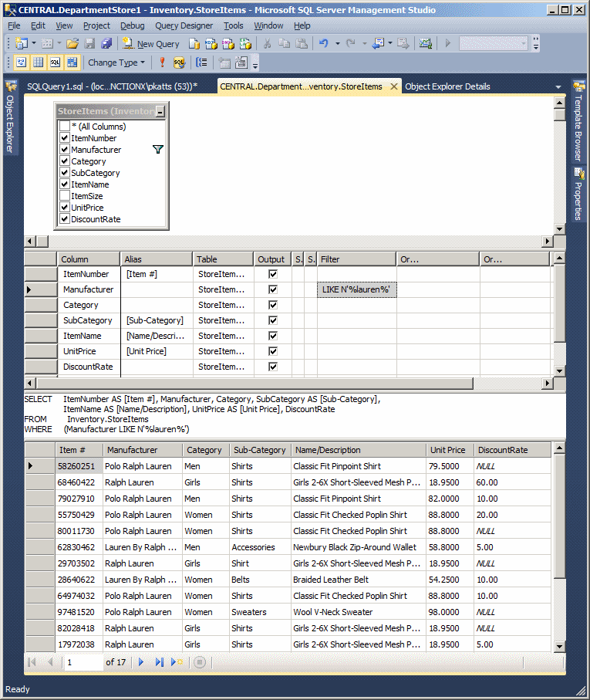Check the ItemSize column checkbox
This screenshot has width=590, height=700.
pyautogui.click(x=65, y=196)
